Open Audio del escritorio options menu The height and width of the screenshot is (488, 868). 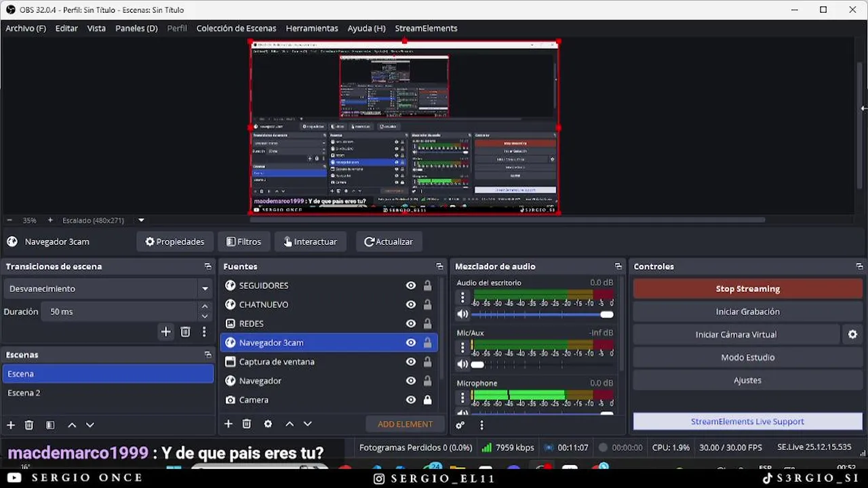tap(462, 298)
